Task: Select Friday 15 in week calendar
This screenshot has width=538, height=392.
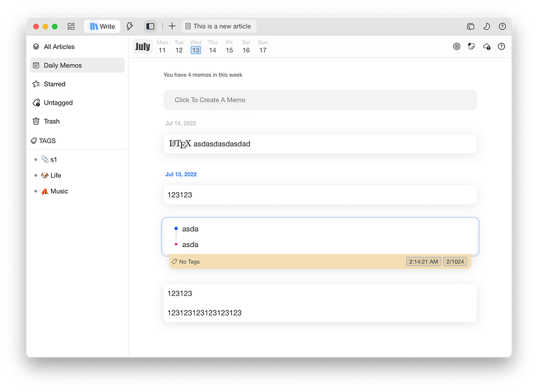Action: 229,46
